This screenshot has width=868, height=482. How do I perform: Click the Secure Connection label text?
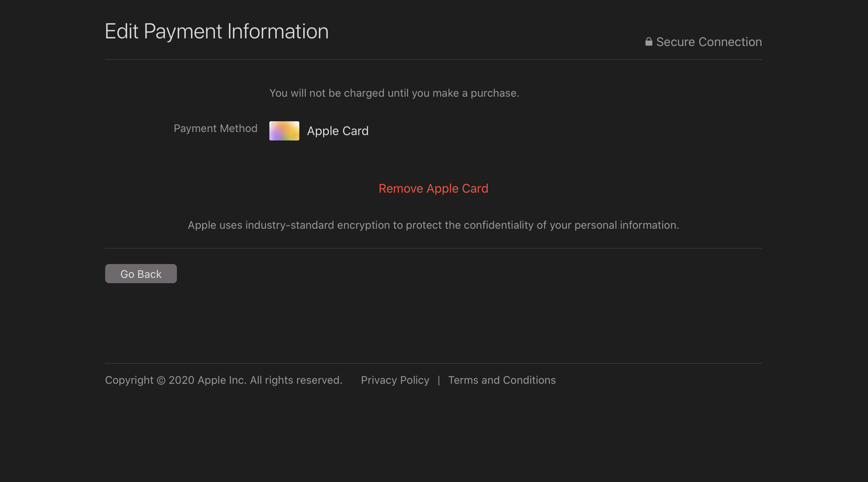pyautogui.click(x=709, y=42)
